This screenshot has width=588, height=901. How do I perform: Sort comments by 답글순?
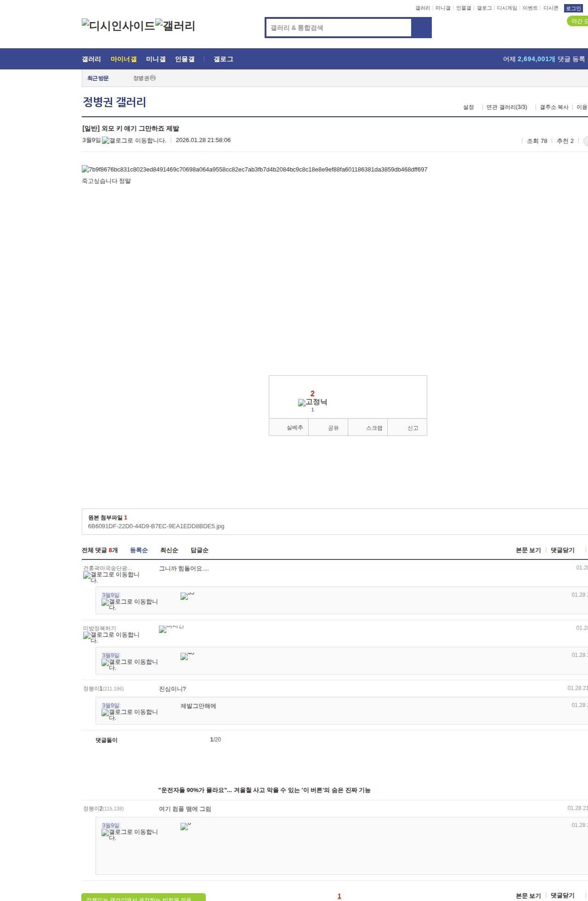tap(199, 550)
